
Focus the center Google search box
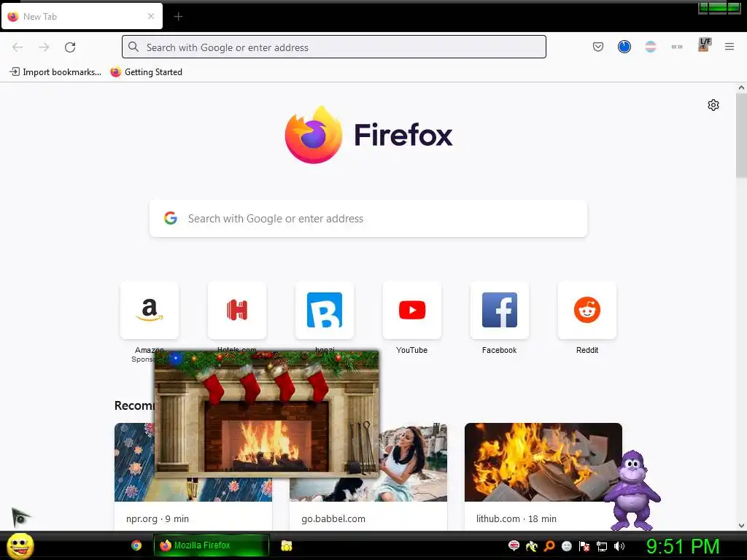[368, 219]
